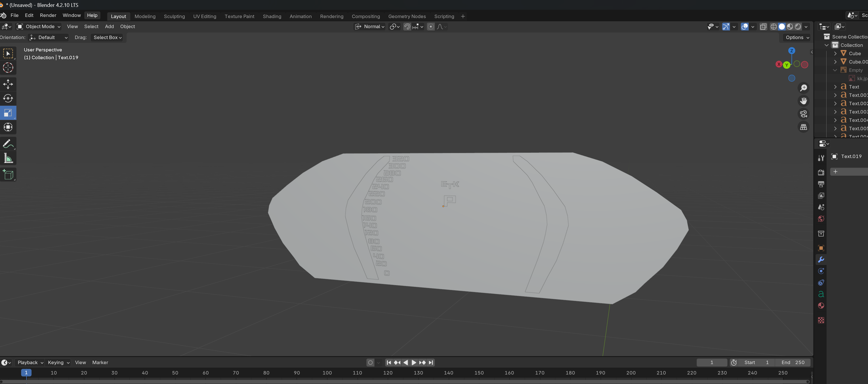Select the Move tool in toolbar
This screenshot has width=868, height=384.
(8, 84)
